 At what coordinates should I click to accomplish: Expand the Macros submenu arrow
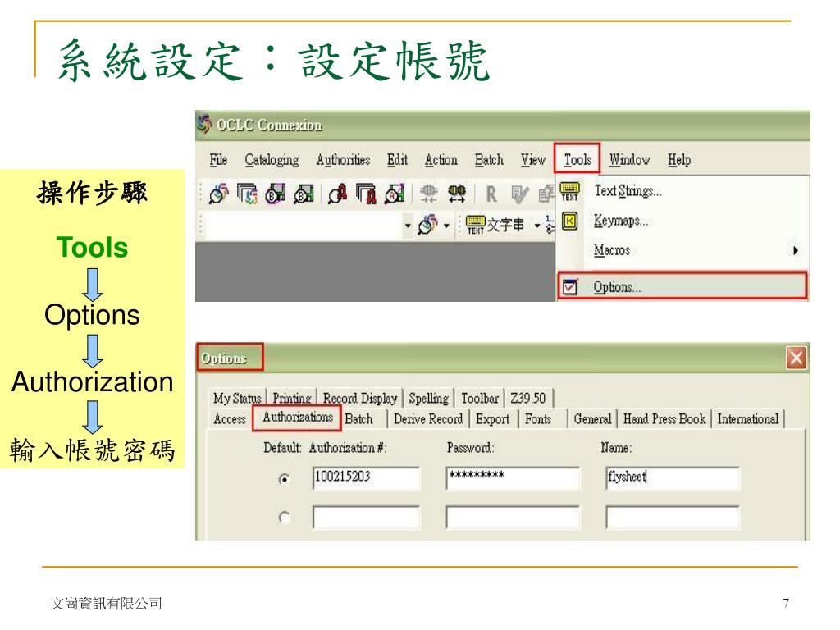point(796,250)
